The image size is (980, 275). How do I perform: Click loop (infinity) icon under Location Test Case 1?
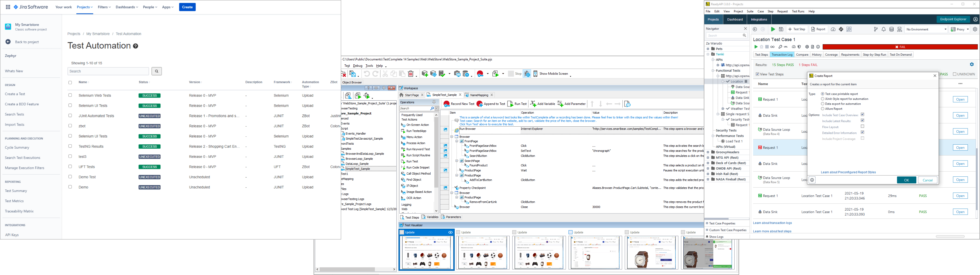pos(773,47)
